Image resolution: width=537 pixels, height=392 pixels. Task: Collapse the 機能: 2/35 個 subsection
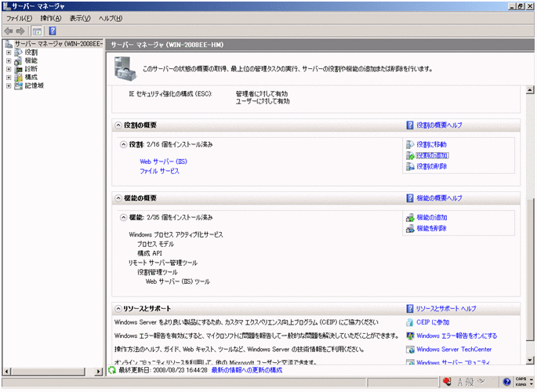(x=123, y=217)
